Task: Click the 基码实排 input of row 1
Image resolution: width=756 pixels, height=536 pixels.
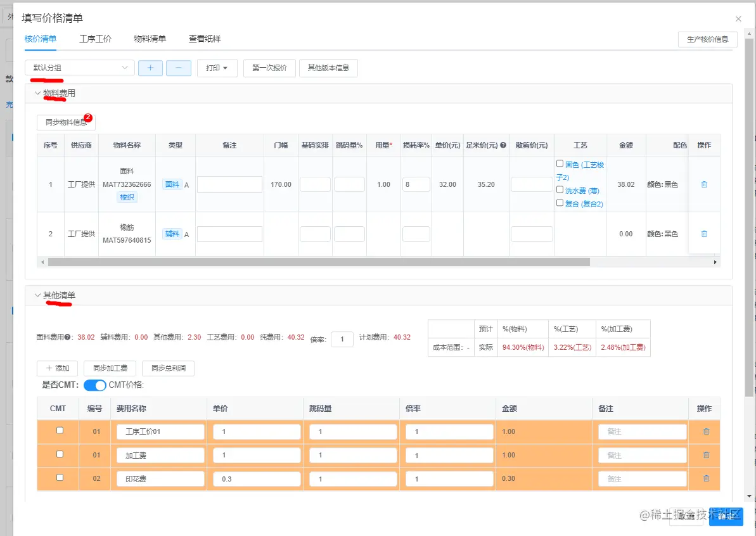Action: 316,184
